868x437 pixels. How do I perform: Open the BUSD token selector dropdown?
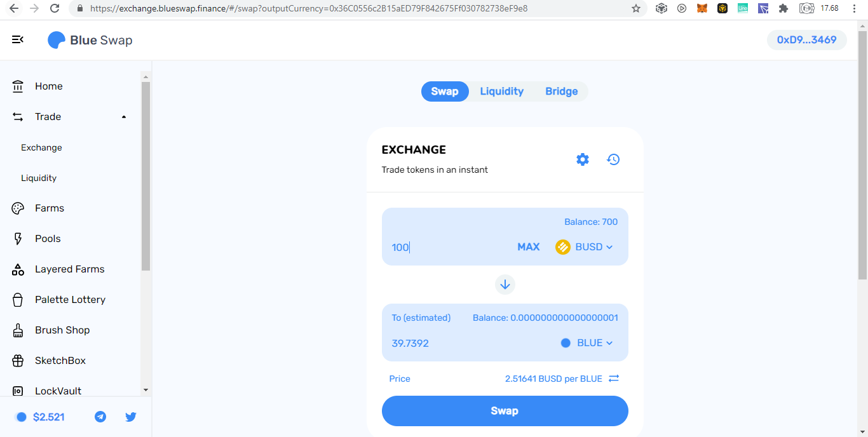(584, 247)
